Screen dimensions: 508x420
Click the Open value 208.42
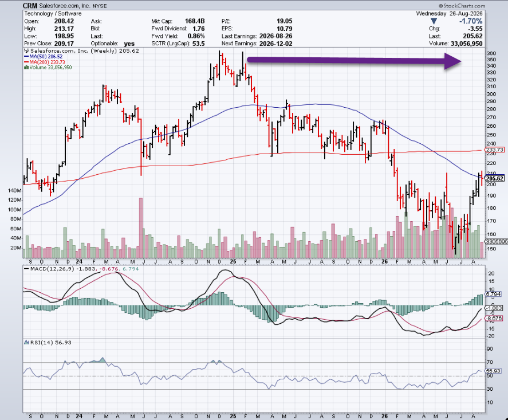coord(64,21)
